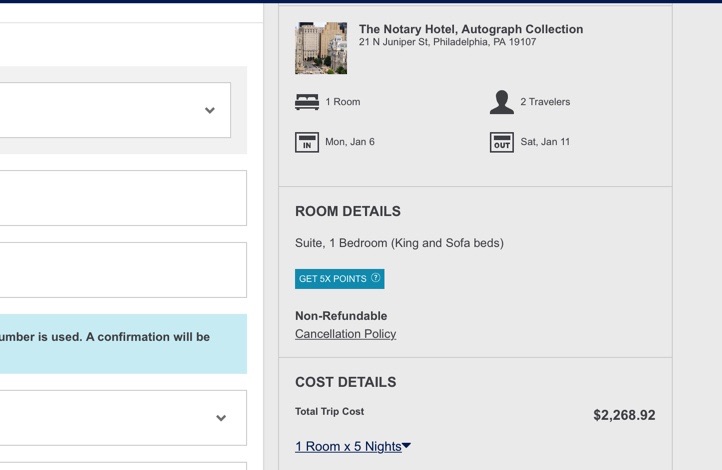Viewport: 722px width, 470px height.
Task: Expand the 1 Room x 5 Nights breakdown
Action: [x=348, y=447]
